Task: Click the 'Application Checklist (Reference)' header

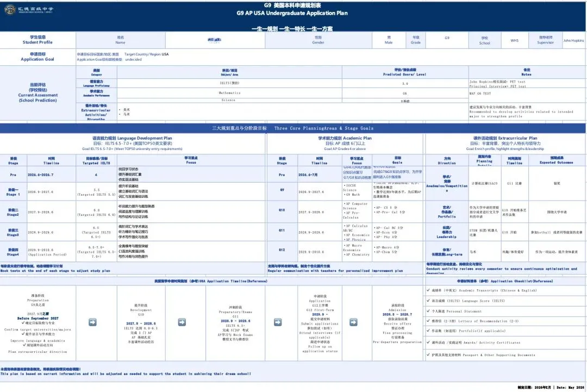Action: pos(504,281)
